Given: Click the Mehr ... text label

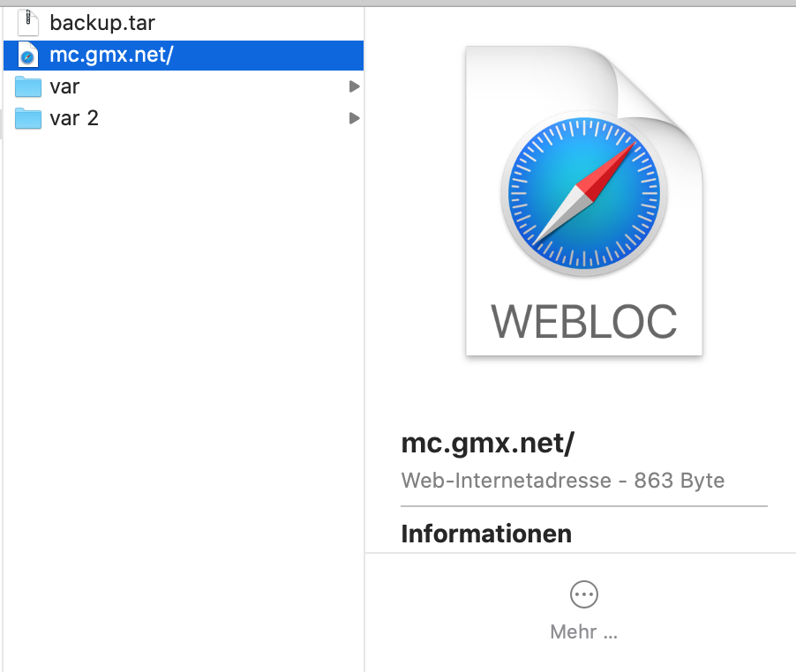Looking at the screenshot, I should pyautogui.click(x=583, y=632).
